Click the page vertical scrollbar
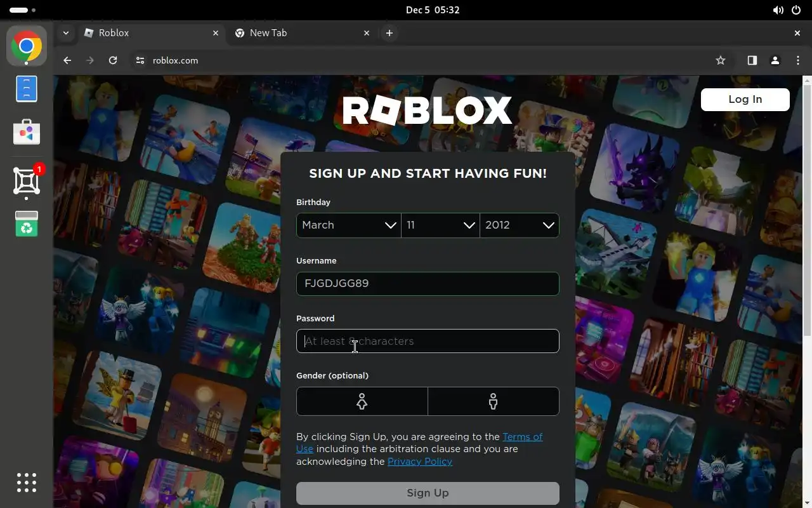This screenshot has height=508, width=812. click(x=807, y=210)
